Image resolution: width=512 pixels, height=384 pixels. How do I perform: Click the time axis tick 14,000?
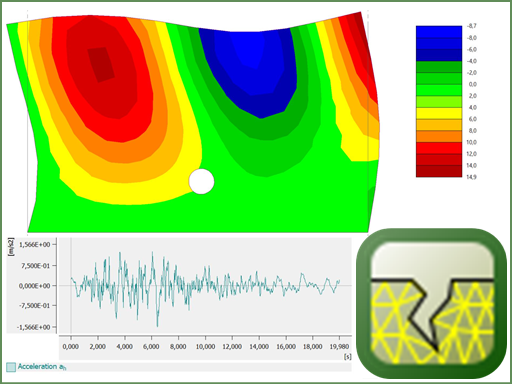259,347
